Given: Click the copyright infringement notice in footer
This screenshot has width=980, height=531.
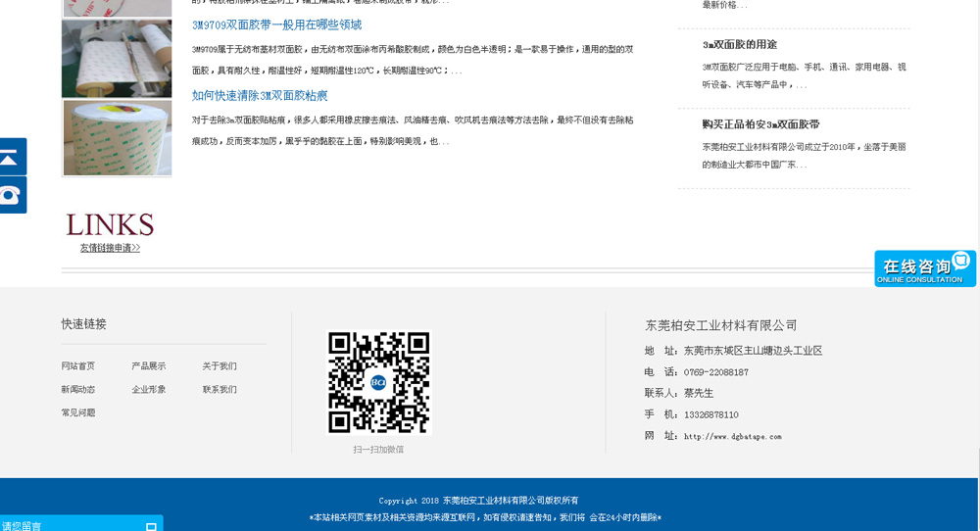Looking at the screenshot, I should tap(485, 517).
